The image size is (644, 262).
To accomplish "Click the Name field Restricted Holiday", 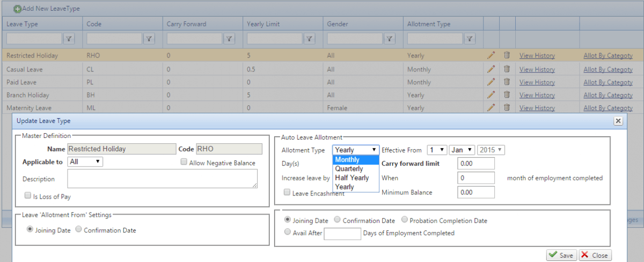I will point(121,149).
